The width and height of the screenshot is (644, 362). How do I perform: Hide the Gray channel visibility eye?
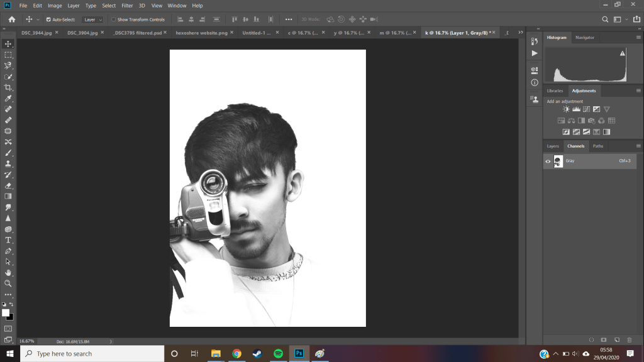[548, 162]
